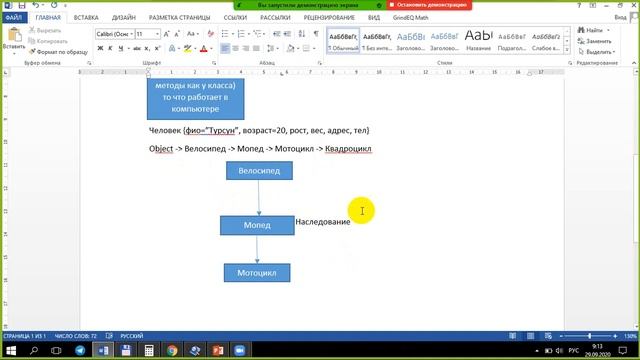Apply Format Painter (Формат по образцу)
Image resolution: width=640 pixels, height=360 pixels.
point(58,52)
